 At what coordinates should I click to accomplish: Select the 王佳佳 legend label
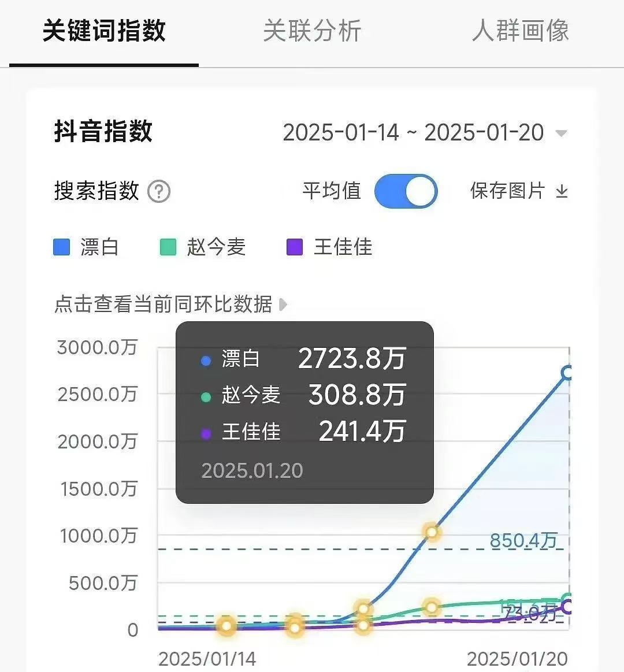(x=343, y=247)
